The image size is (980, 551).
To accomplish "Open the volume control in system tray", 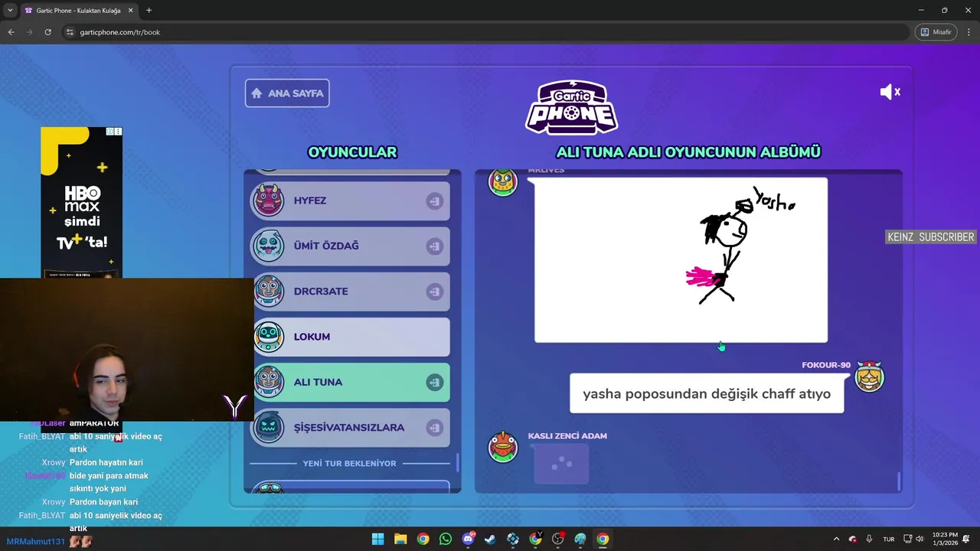I will tap(920, 540).
